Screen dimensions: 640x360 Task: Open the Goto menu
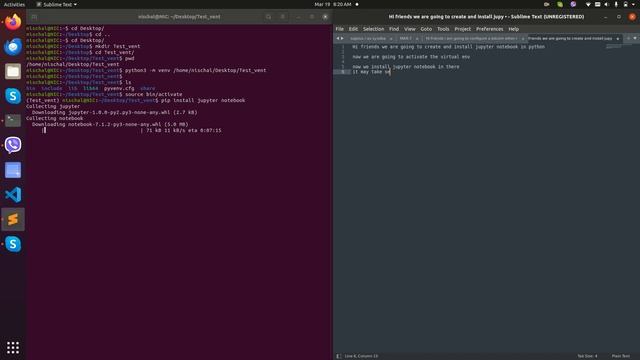tap(426, 29)
